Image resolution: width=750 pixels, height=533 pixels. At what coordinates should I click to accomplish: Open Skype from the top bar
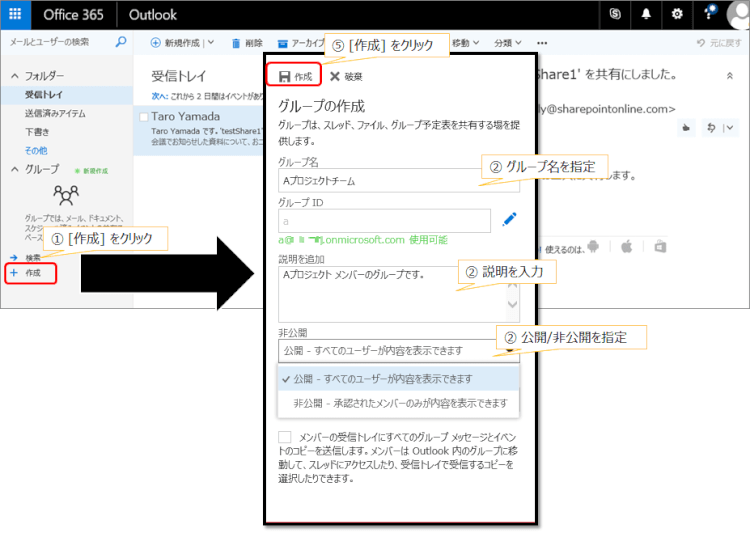(615, 14)
